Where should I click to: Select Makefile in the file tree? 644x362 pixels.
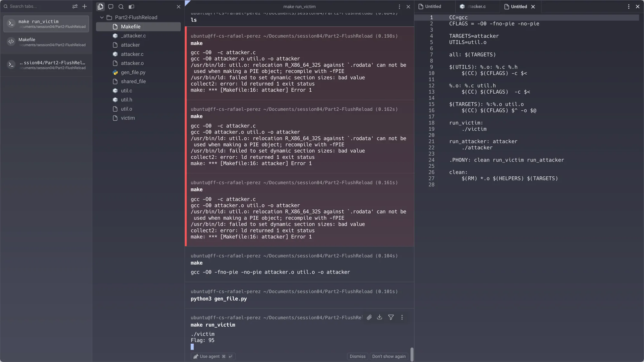[138, 27]
